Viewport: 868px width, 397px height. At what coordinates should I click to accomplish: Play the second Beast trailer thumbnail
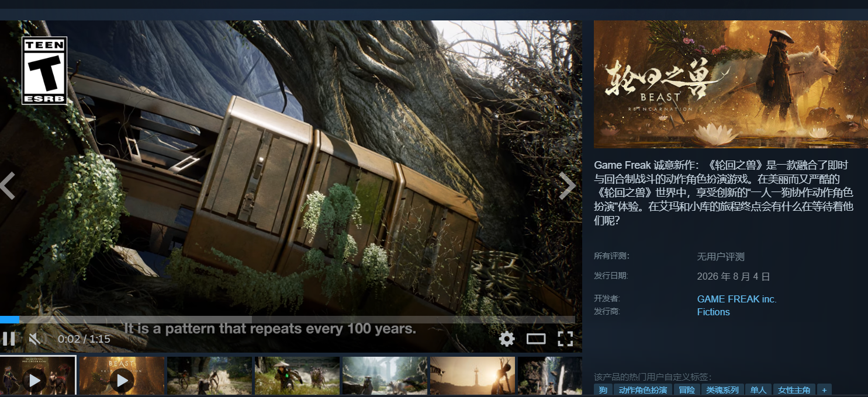[122, 375]
